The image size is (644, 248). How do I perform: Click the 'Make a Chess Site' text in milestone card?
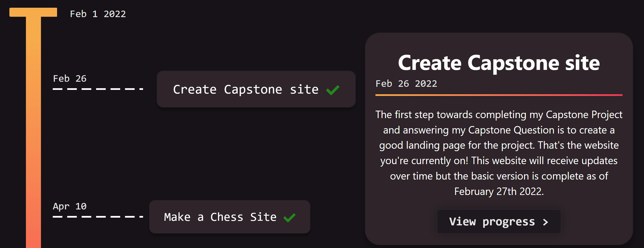[220, 217]
